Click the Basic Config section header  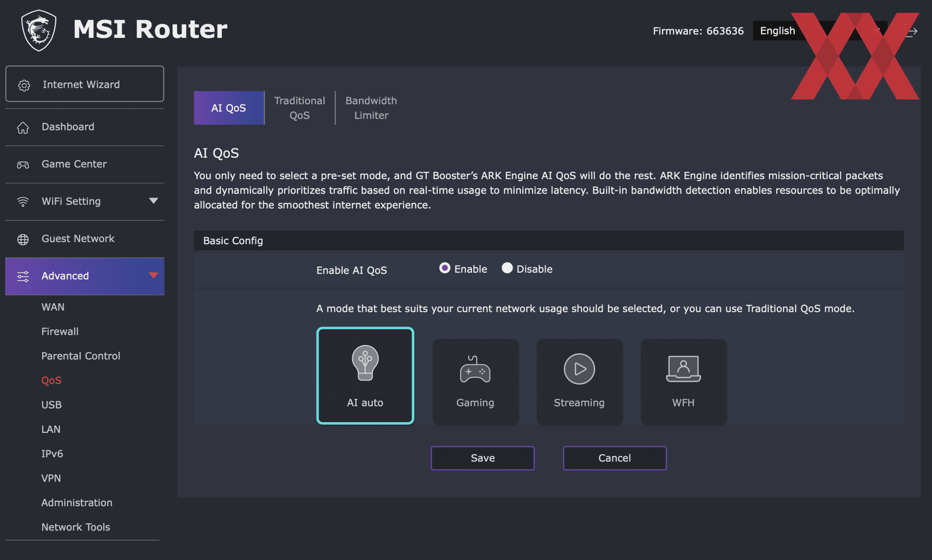549,241
